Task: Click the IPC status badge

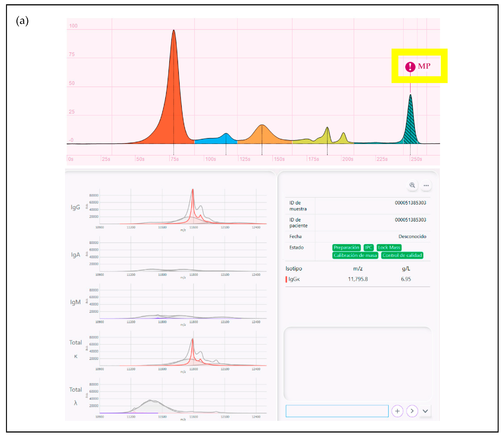Action: (368, 247)
